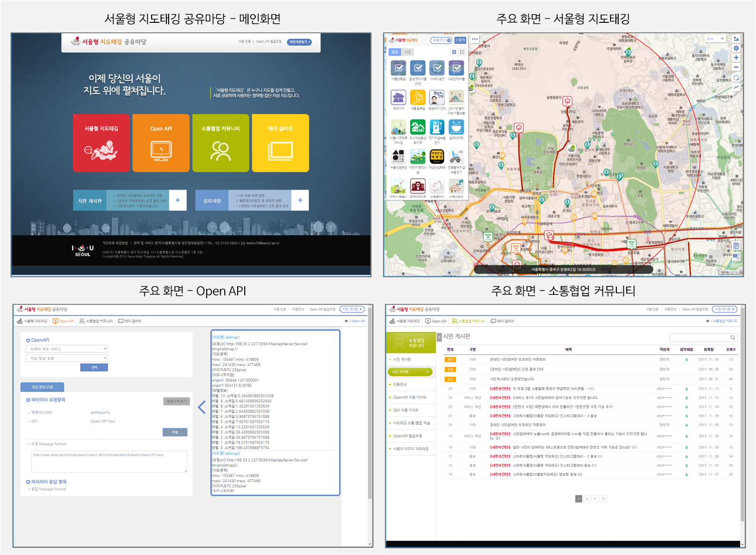Go to page 2 of the community board
This screenshot has height=555, width=756.
587,499
